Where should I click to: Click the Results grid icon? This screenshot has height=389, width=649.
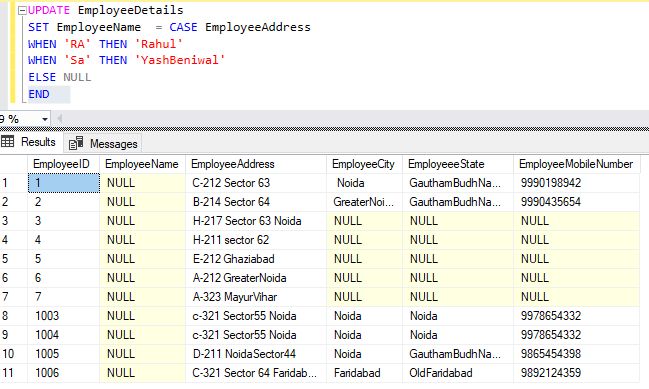click(7, 142)
